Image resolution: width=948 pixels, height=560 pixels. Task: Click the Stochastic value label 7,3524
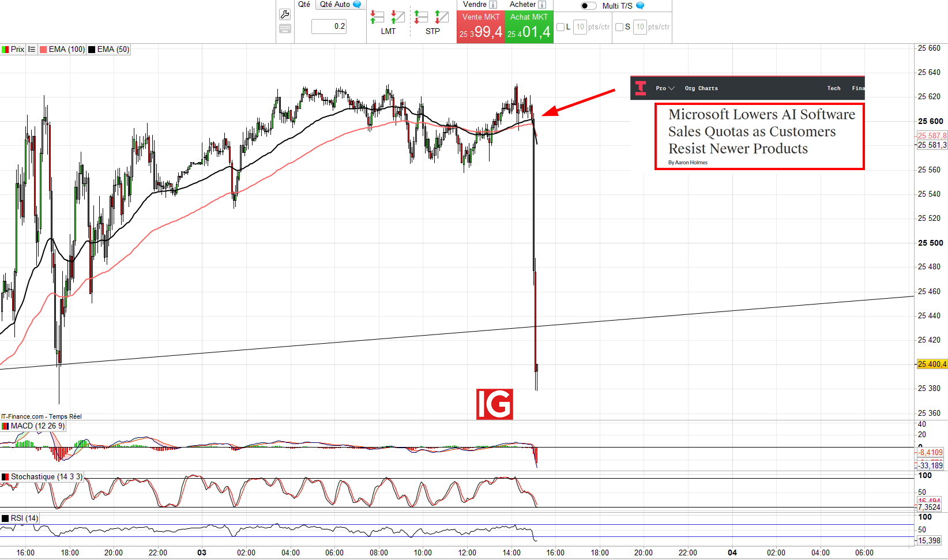[929, 508]
